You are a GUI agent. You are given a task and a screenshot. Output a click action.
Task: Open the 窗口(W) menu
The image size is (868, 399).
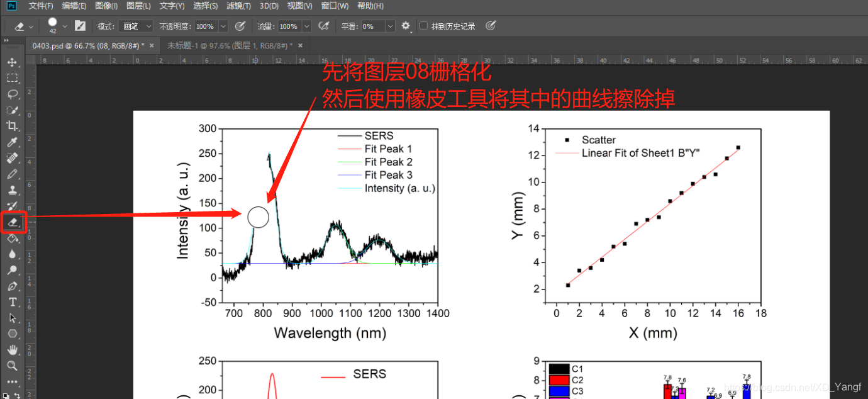tap(335, 6)
